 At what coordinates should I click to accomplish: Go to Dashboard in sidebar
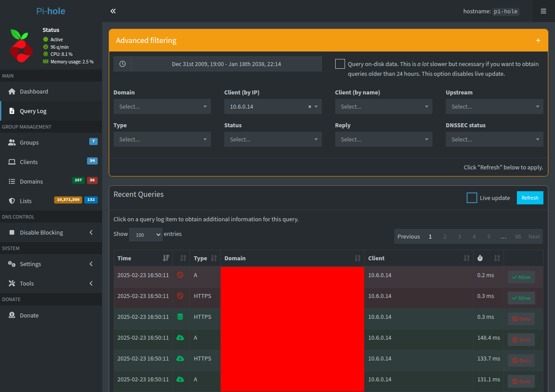click(x=51, y=91)
